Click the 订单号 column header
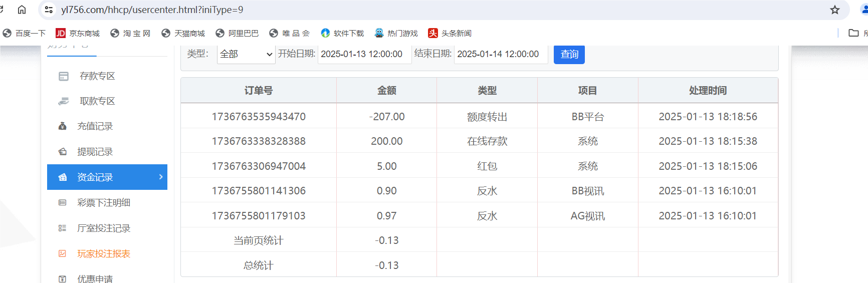Screen dimensions: 868x283 258,91
